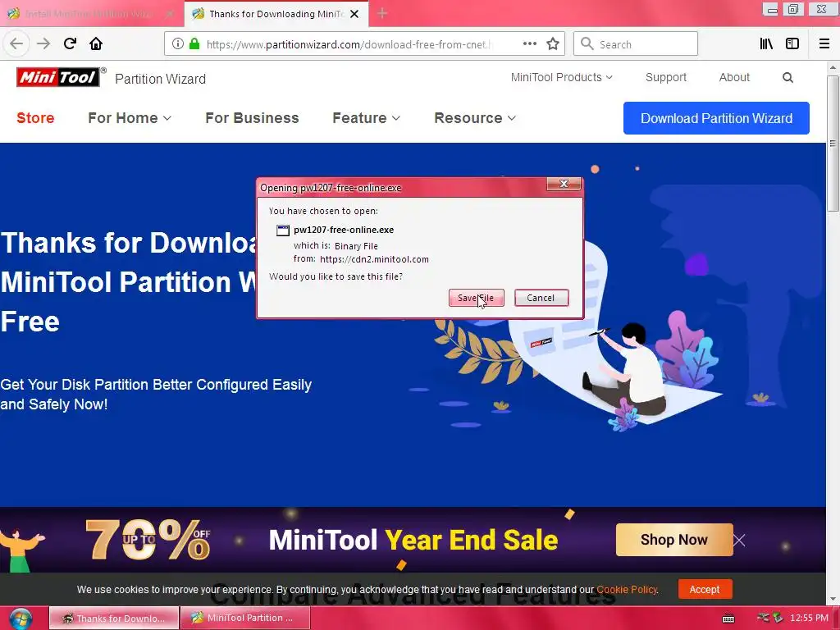Open the browser home page icon
The height and width of the screenshot is (630, 840).
pos(96,44)
